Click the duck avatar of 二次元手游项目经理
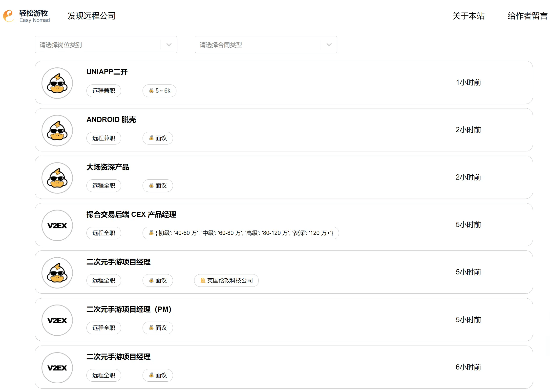Viewport: 550px width, 392px height. [57, 272]
